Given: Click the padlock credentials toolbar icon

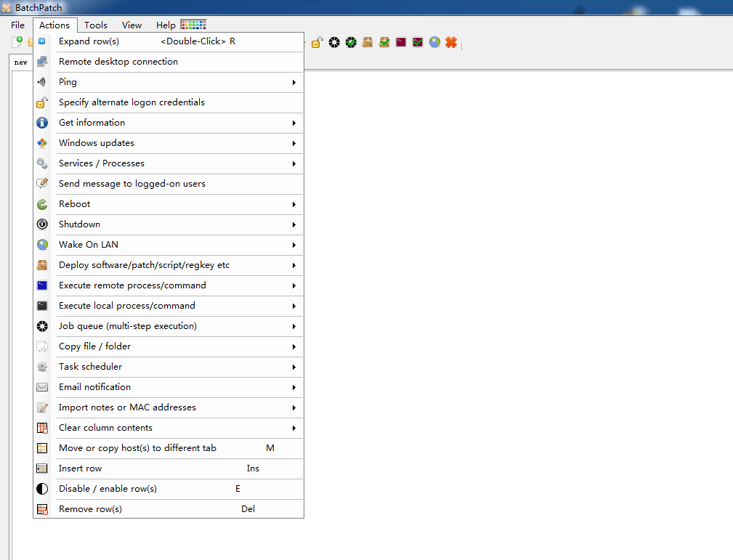Looking at the screenshot, I should [317, 43].
